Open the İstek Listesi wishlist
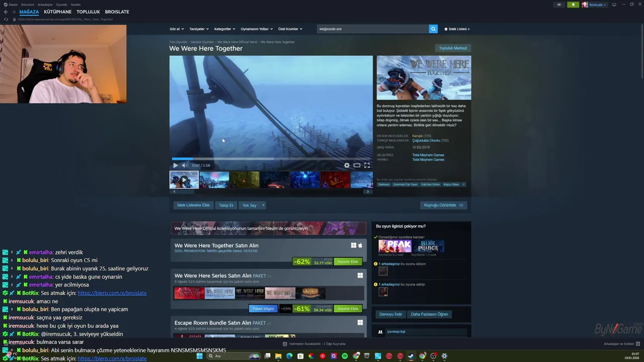Viewport: 644px width, 362px height. click(457, 29)
